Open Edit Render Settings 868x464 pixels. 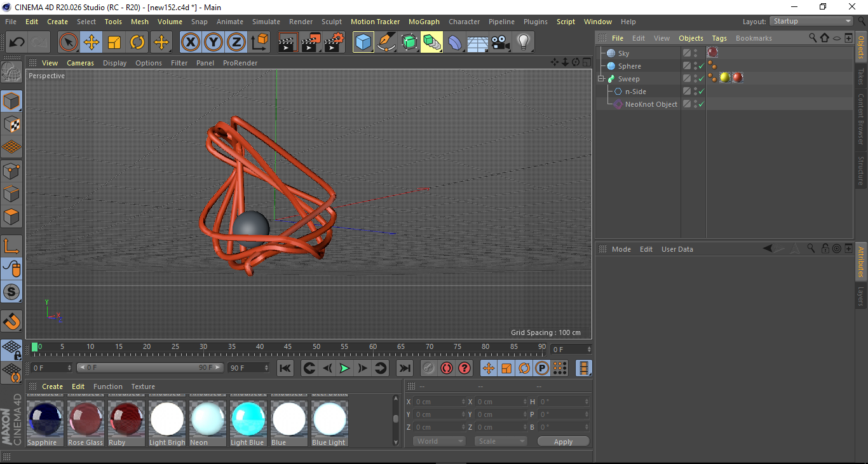click(334, 43)
